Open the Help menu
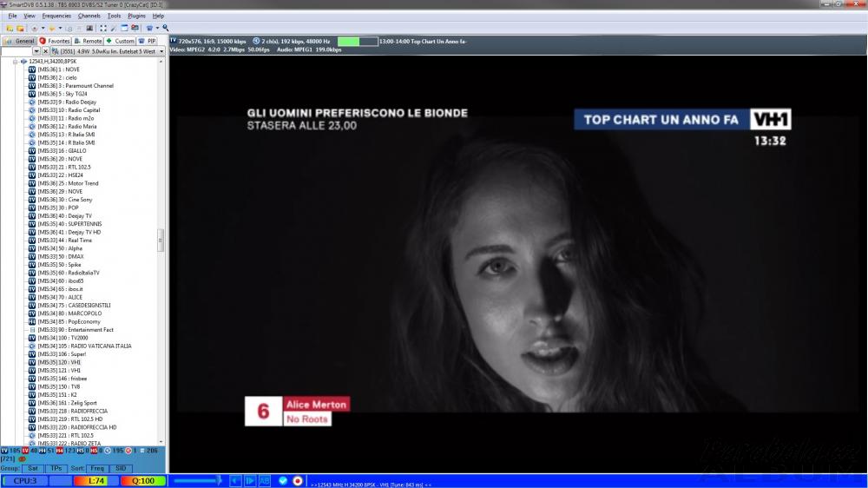This screenshot has width=868, height=488. [158, 16]
